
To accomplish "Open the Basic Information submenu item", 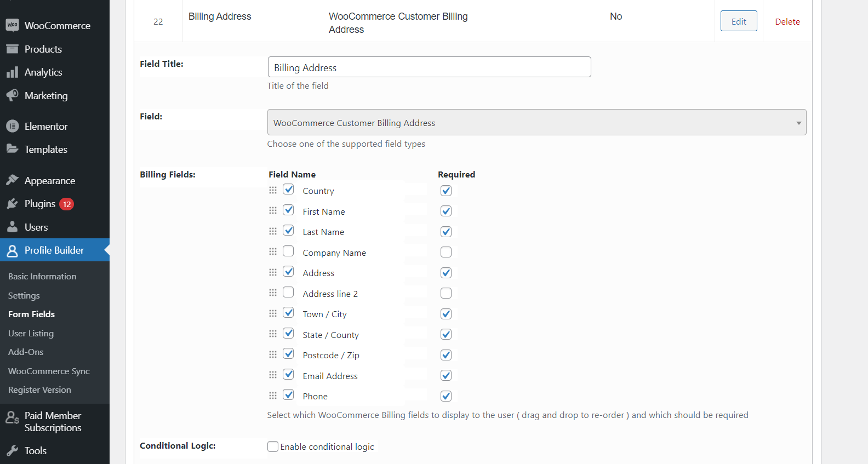I will [42, 277].
